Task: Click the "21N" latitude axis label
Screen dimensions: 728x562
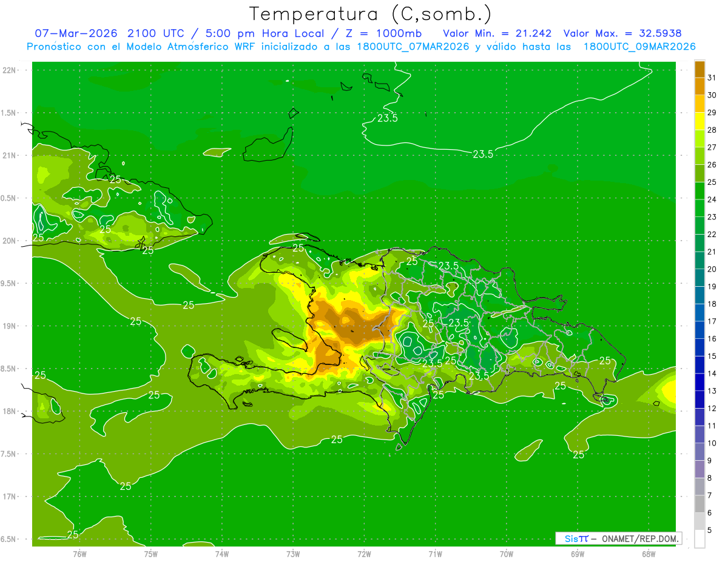Action: tap(9, 155)
